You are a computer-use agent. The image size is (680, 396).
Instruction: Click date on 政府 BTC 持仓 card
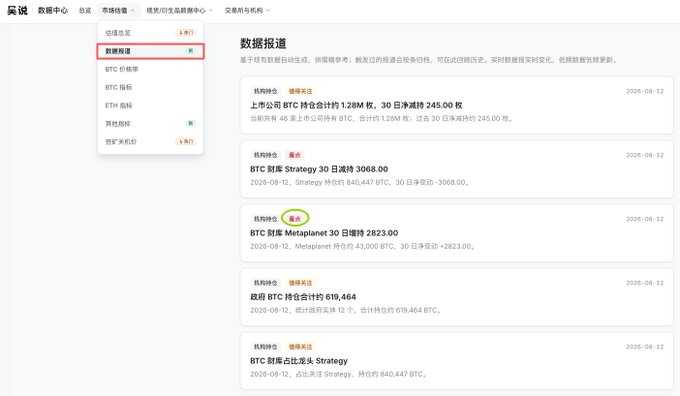[645, 283]
